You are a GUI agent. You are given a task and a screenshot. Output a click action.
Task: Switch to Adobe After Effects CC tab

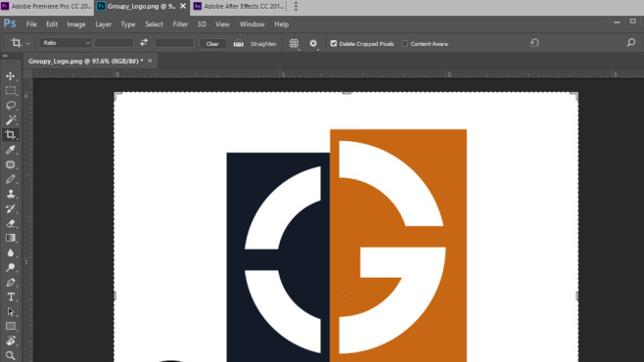(x=239, y=6)
